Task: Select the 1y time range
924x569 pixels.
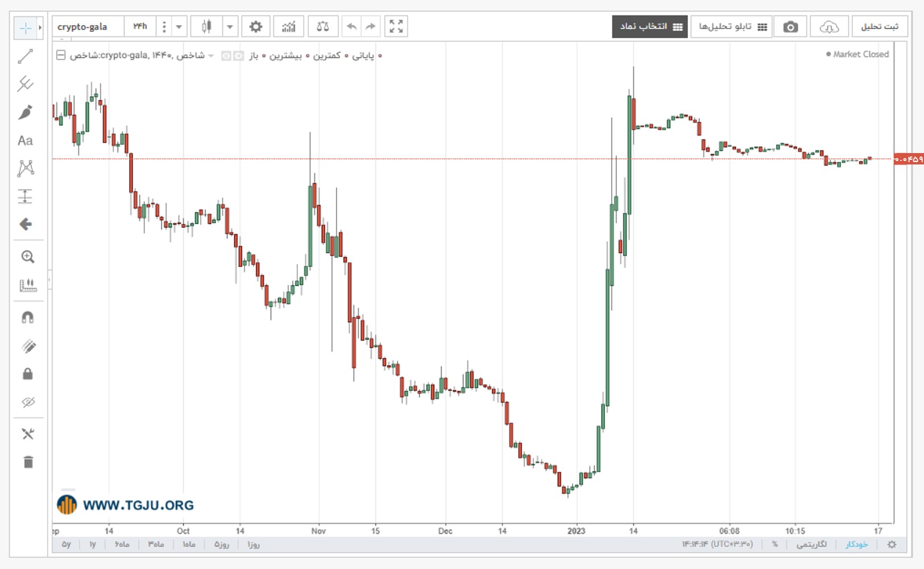Action: [x=93, y=545]
